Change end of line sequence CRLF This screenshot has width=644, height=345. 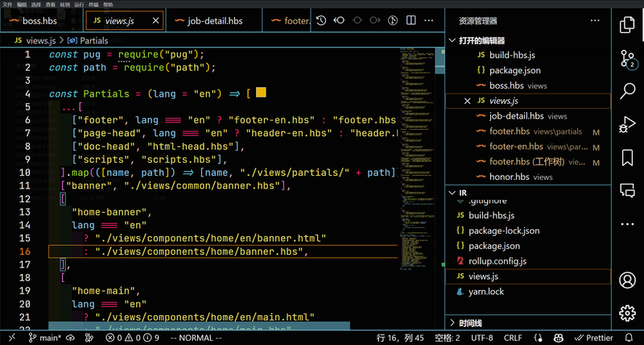pyautogui.click(x=513, y=338)
